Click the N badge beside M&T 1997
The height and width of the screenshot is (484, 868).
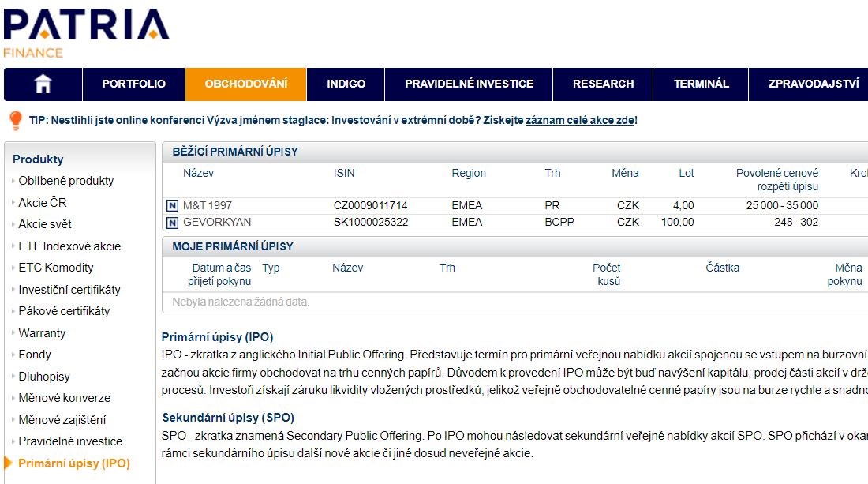pyautogui.click(x=173, y=205)
